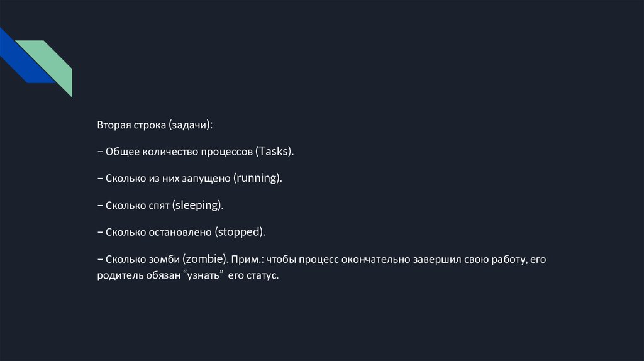644x361 pixels.
Task: Click the ending words "его статус."
Action: 255,276
